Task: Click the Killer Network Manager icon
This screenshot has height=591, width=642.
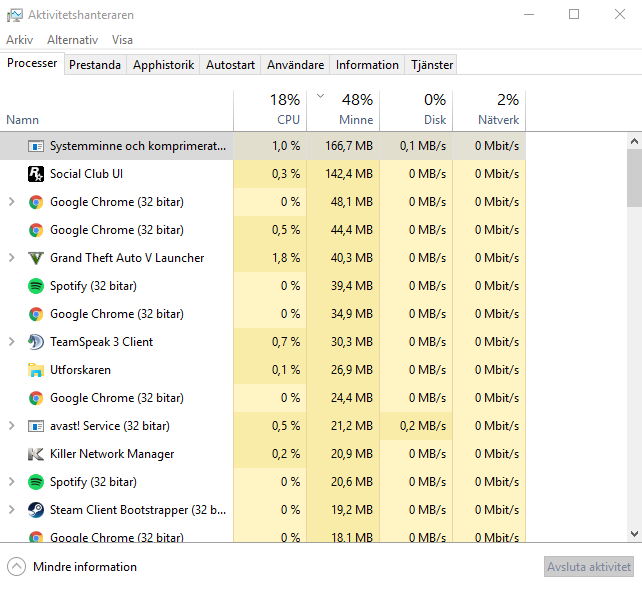Action: click(35, 454)
